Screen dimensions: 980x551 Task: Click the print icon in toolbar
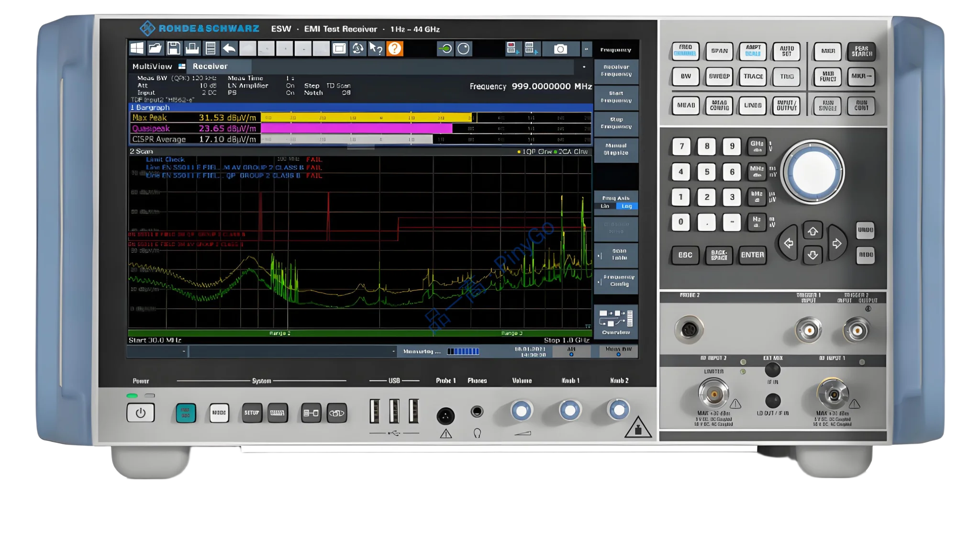[x=192, y=48]
